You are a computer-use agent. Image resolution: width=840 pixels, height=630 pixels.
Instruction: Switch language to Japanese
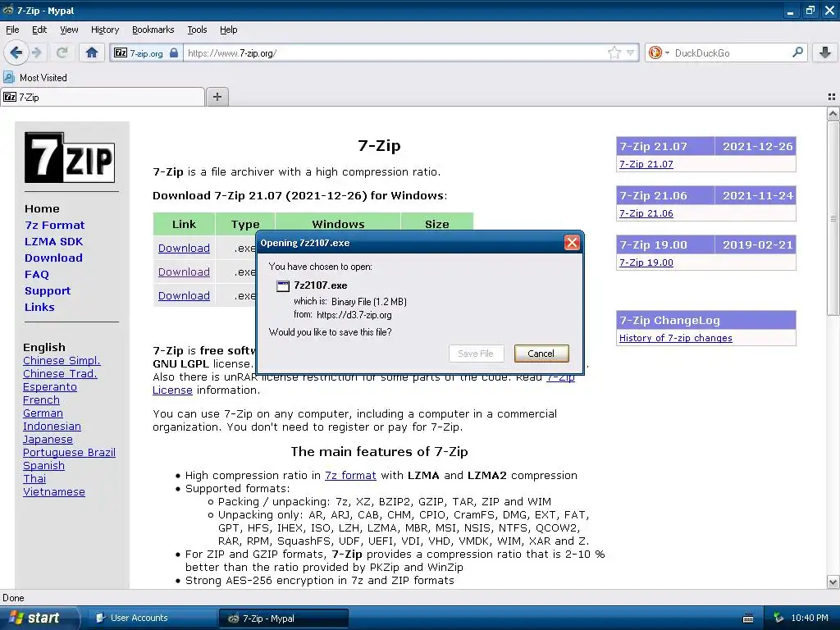[48, 440]
